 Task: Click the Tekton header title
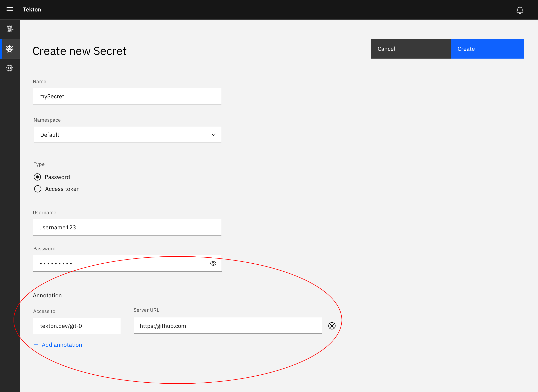coord(32,9)
